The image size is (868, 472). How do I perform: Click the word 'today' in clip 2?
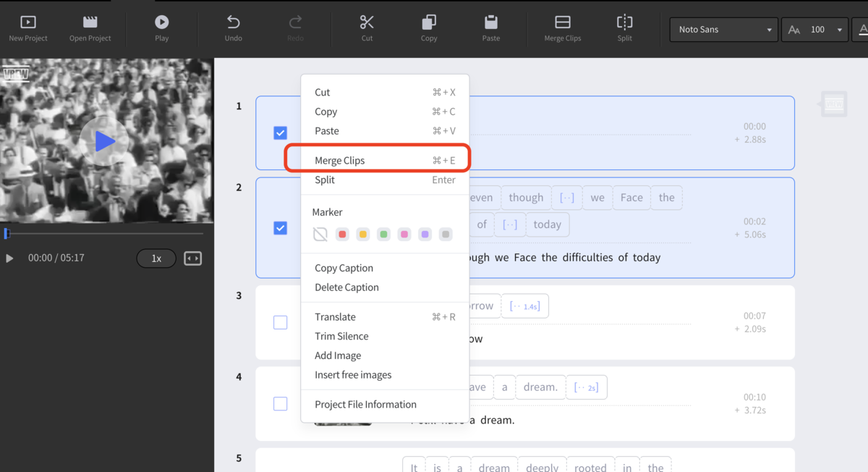[x=548, y=224]
